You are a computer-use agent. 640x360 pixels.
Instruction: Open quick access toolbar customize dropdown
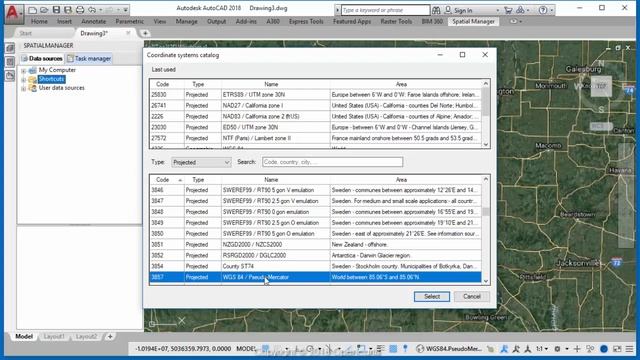tap(126, 10)
